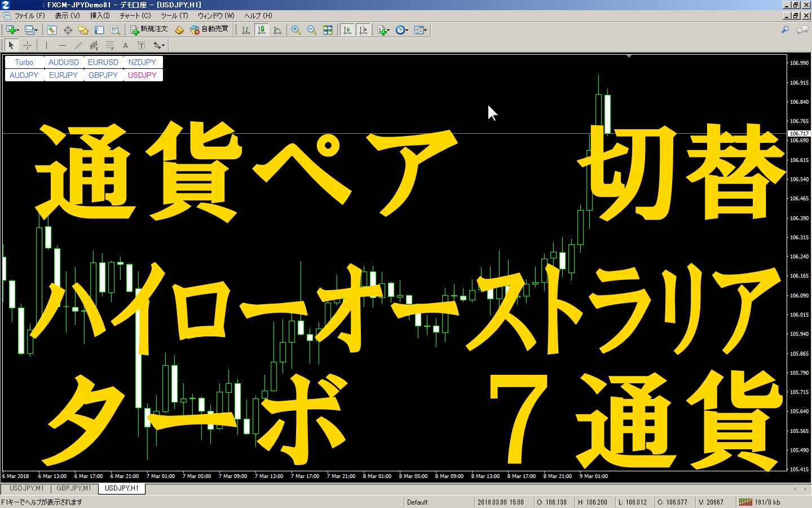Open the chart templates dropdown
Screen dimensions: 812x508
(x=420, y=30)
